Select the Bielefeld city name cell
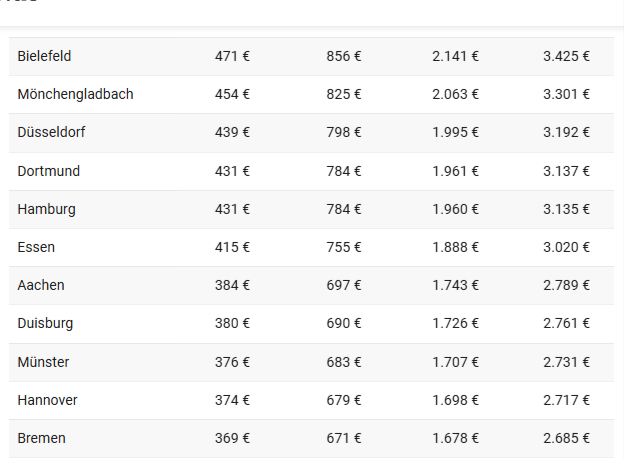Viewport: 624px width, 460px height. 44,56
